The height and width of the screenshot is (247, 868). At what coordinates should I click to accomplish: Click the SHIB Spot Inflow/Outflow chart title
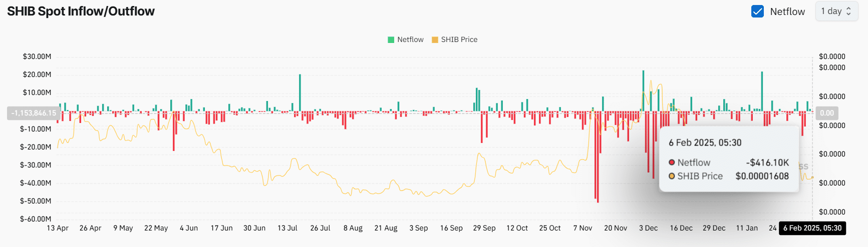(81, 11)
